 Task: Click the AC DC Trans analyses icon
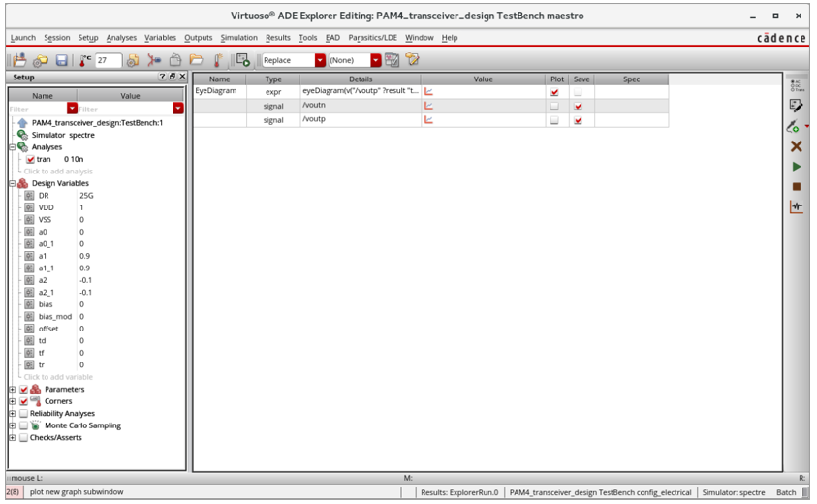tap(796, 85)
